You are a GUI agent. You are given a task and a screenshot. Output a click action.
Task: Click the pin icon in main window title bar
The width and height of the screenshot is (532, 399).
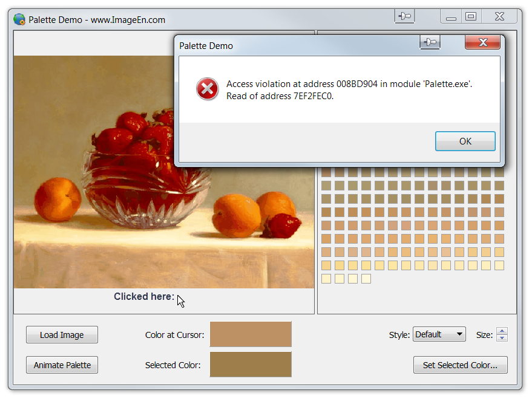point(404,16)
